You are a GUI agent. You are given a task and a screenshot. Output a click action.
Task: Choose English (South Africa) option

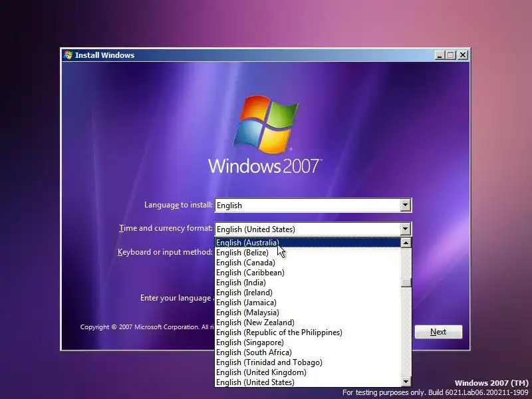(308, 352)
